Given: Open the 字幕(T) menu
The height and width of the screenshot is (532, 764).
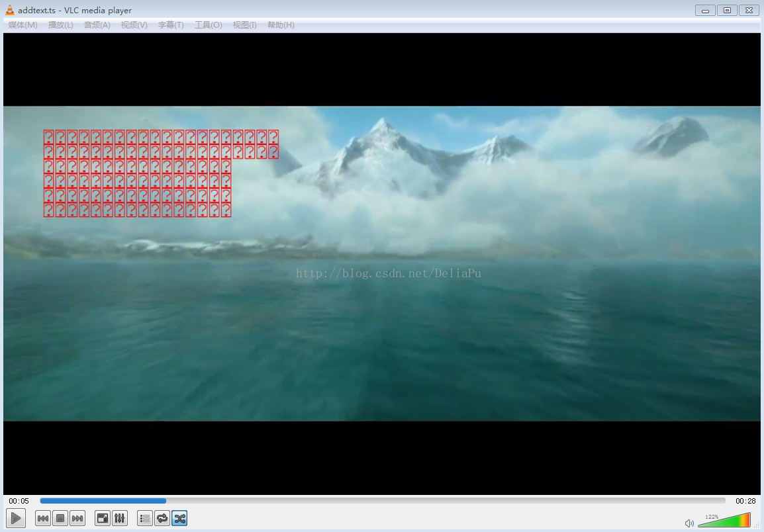Looking at the screenshot, I should [x=171, y=25].
